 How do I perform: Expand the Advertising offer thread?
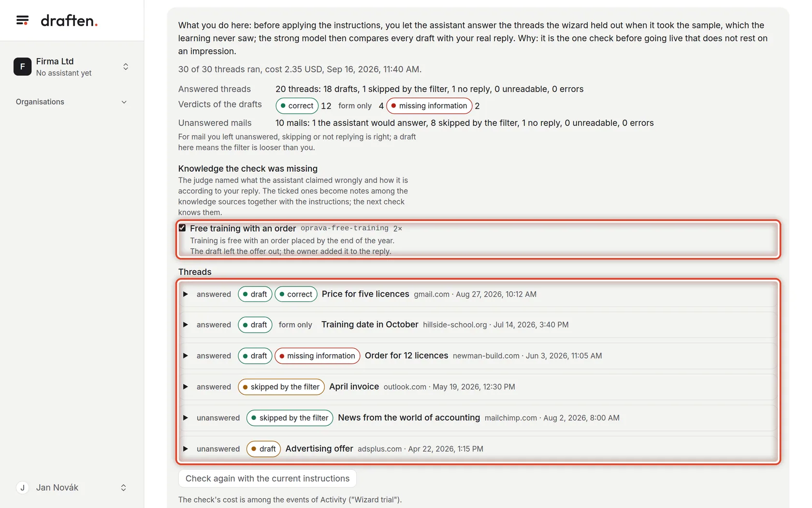point(186,448)
